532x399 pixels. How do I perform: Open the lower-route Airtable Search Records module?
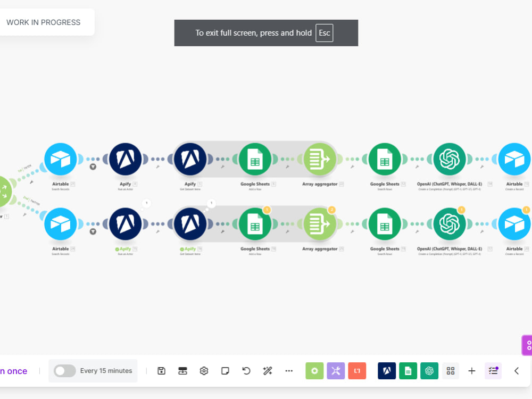tap(61, 224)
